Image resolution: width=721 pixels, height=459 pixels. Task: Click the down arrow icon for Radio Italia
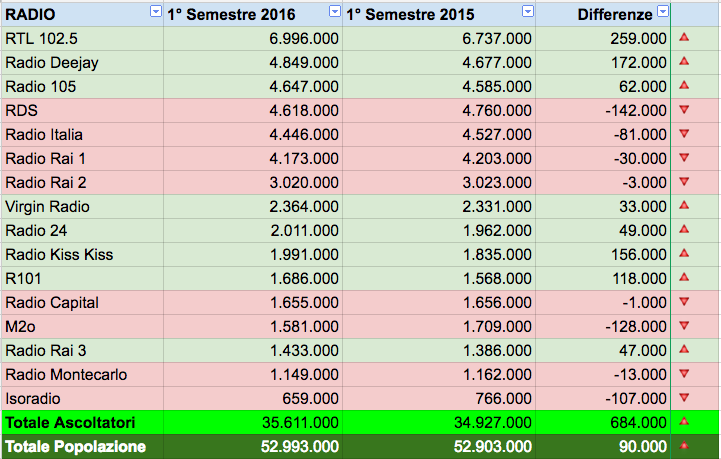[684, 133]
